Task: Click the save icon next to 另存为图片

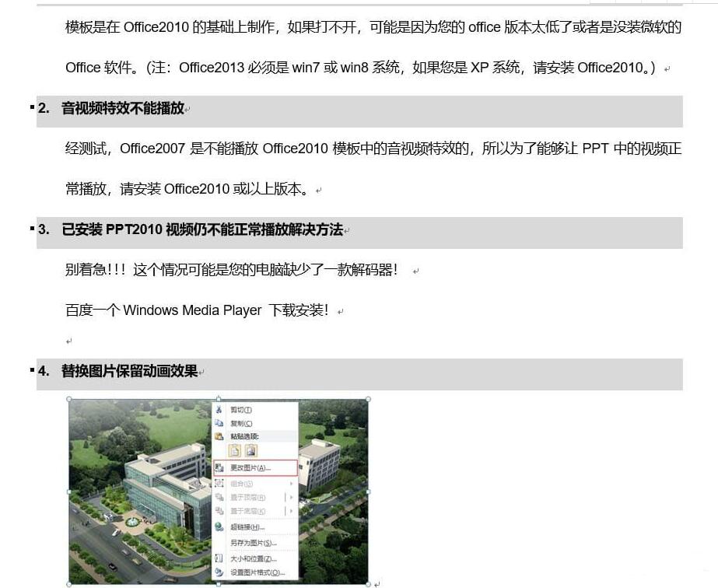Action: coord(218,543)
